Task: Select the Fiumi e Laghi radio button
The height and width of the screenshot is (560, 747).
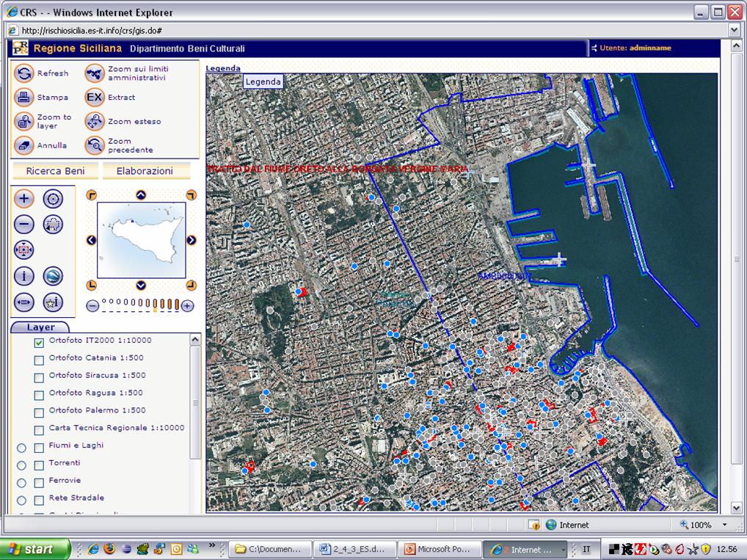Action: 21,448
